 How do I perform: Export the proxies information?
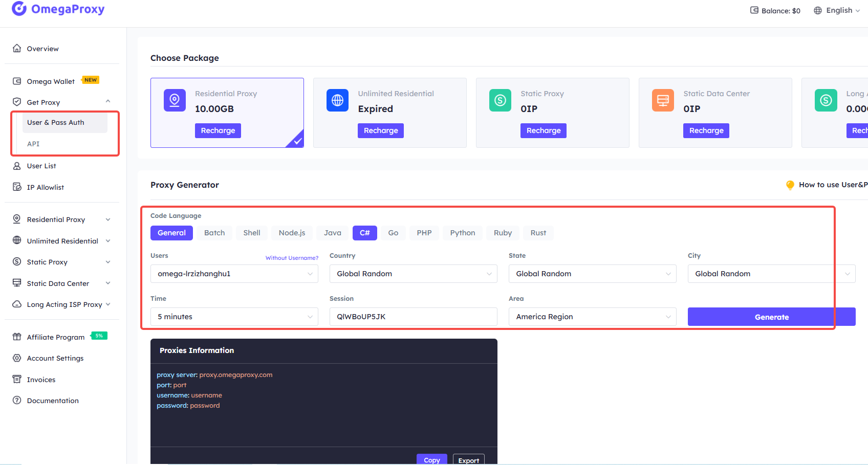pyautogui.click(x=469, y=459)
